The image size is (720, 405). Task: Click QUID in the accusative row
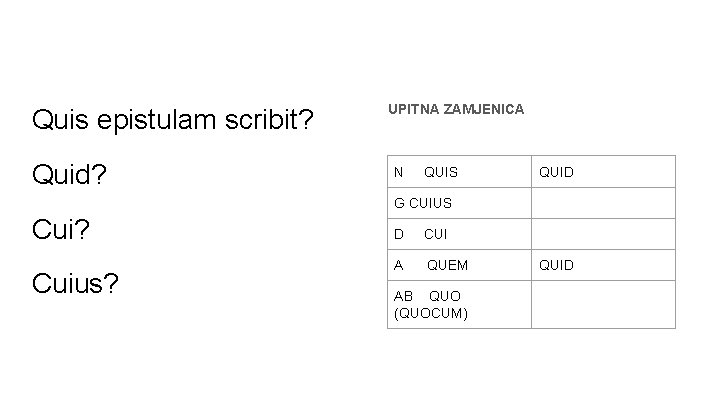(x=557, y=265)
